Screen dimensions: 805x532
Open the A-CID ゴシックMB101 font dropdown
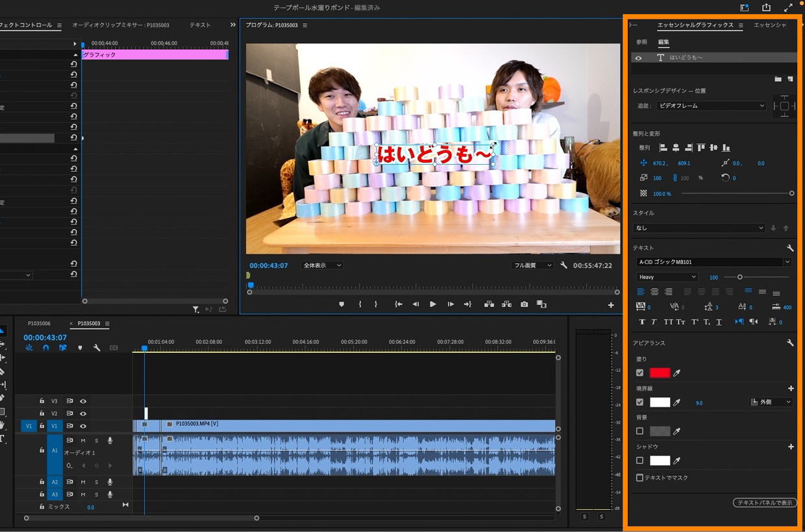(x=714, y=262)
